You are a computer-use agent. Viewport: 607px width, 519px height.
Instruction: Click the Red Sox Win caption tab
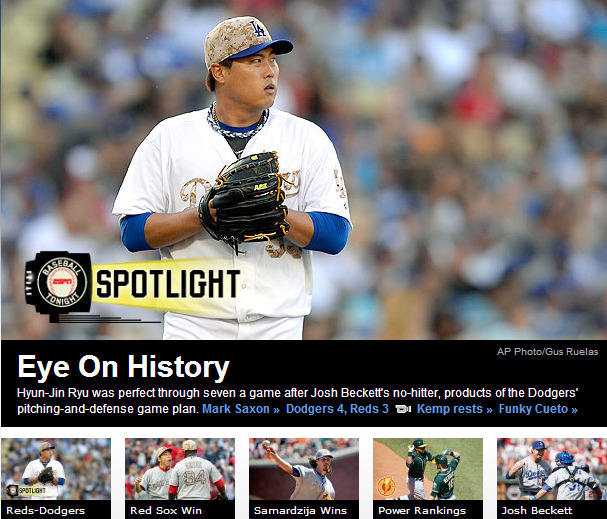pyautogui.click(x=180, y=510)
